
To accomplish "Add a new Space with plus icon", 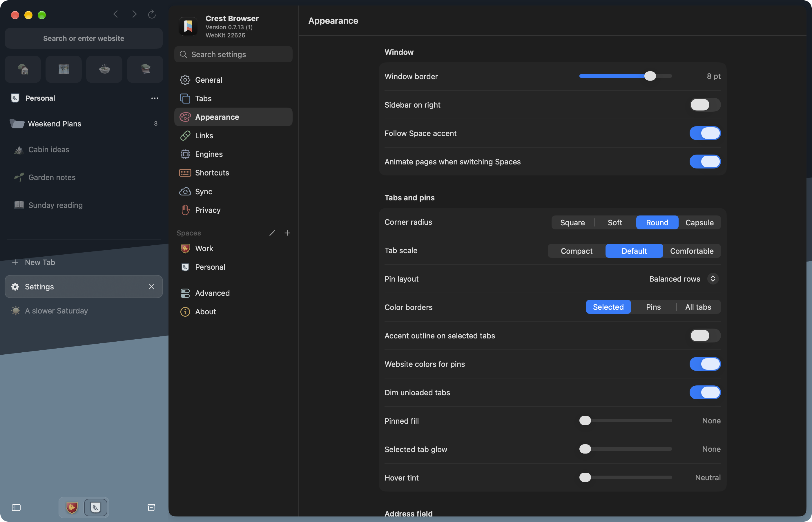I will tap(287, 233).
